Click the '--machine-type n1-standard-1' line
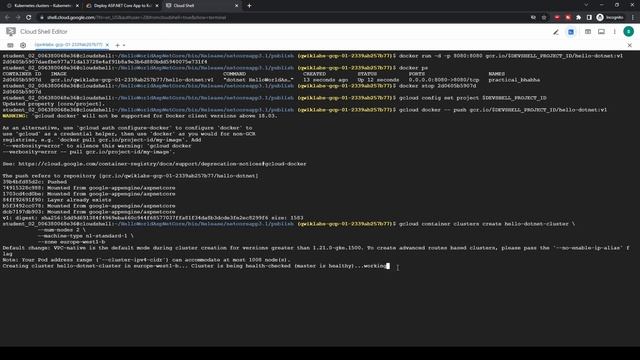The width and height of the screenshot is (640, 360). pos(85,236)
